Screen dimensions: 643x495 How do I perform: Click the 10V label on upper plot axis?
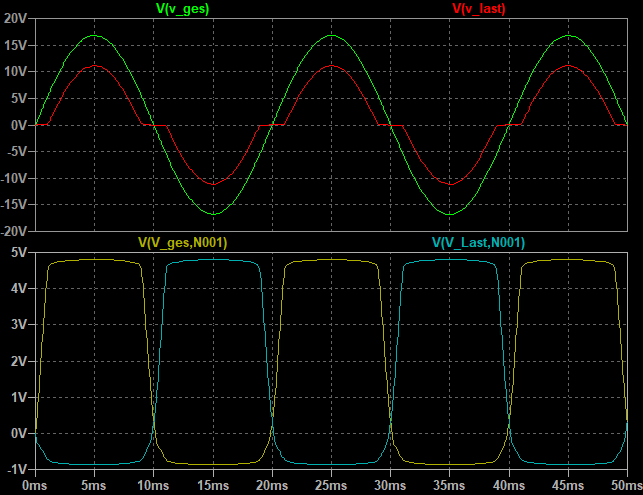pos(16,72)
